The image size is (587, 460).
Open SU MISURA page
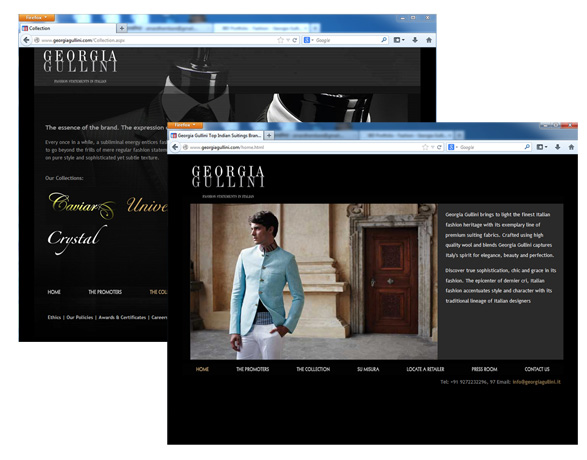tap(368, 369)
